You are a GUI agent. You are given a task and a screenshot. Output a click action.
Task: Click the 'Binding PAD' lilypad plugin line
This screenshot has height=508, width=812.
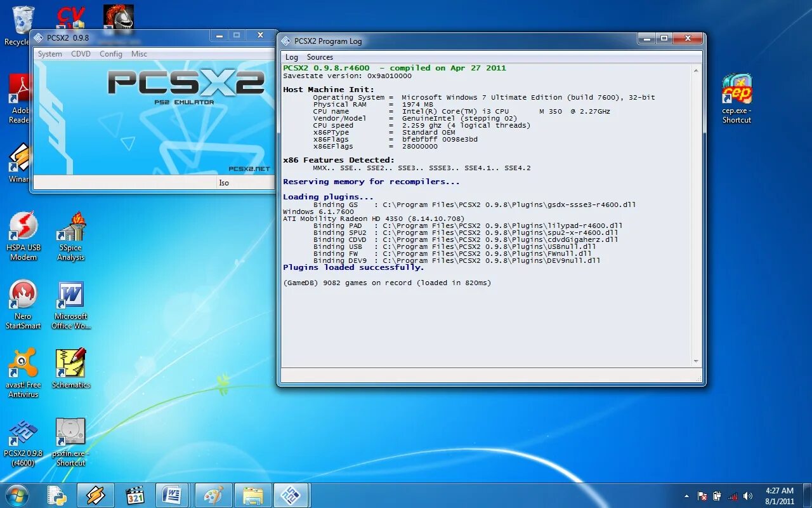coord(468,225)
